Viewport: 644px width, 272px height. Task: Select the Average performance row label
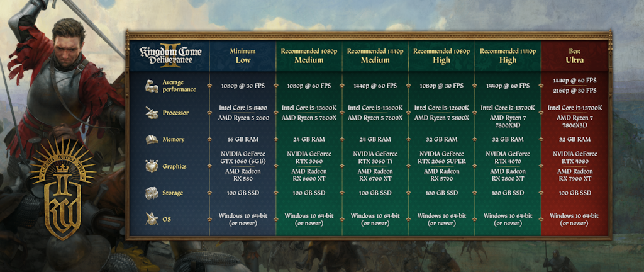(179, 86)
